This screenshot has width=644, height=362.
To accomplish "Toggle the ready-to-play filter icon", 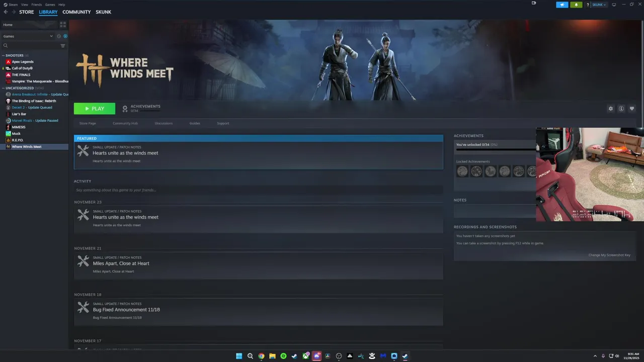I will pyautogui.click(x=65, y=36).
